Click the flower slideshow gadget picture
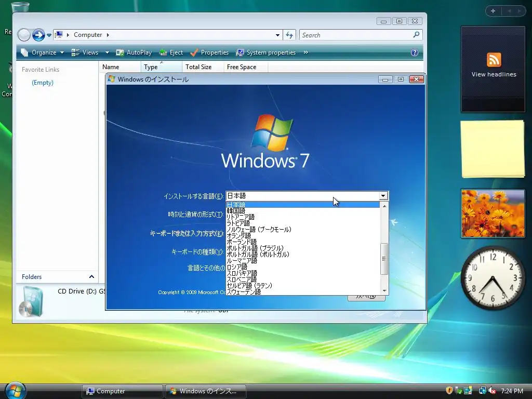Screen dimensions: 532x399 coord(493,214)
